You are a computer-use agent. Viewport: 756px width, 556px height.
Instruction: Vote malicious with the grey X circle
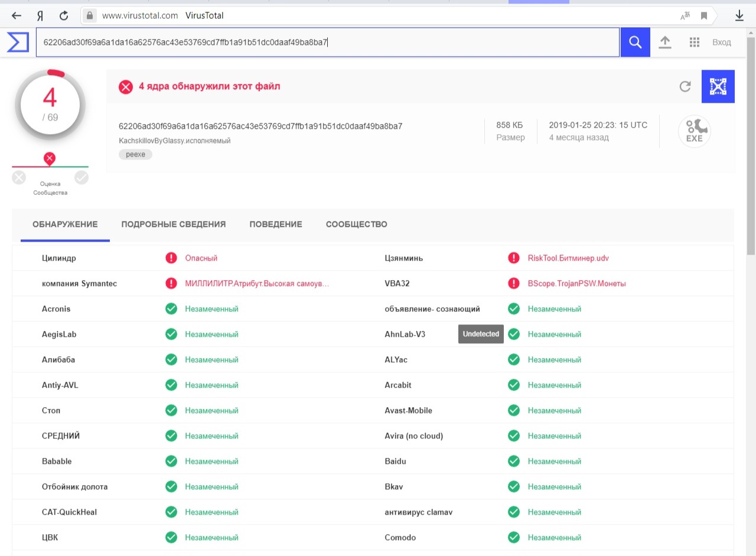coord(19,177)
